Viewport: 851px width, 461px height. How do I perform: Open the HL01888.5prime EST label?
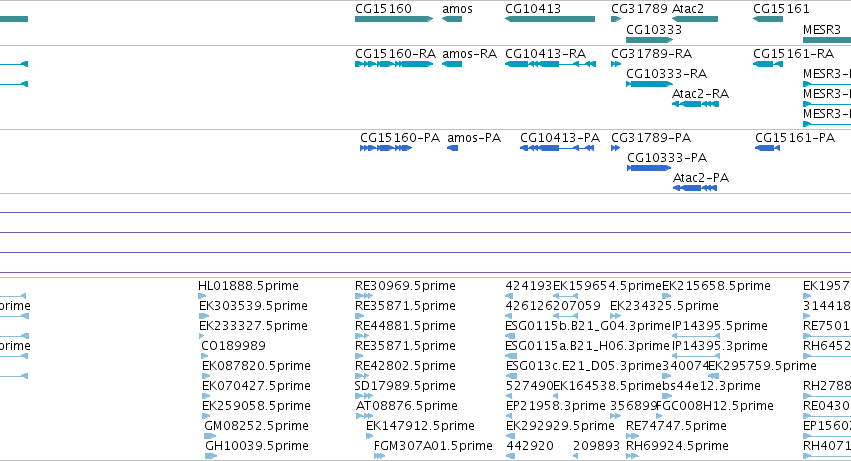pos(248,286)
